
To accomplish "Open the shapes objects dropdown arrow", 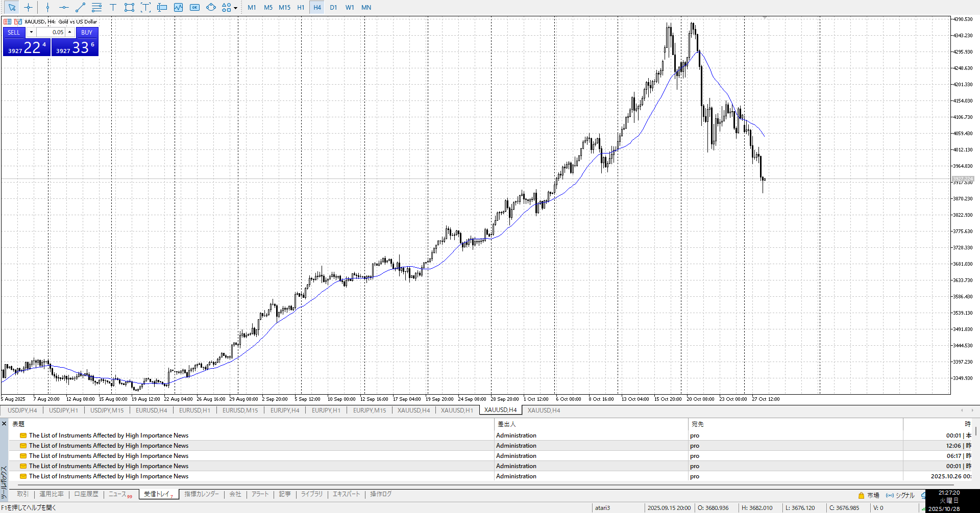I will point(235,8).
